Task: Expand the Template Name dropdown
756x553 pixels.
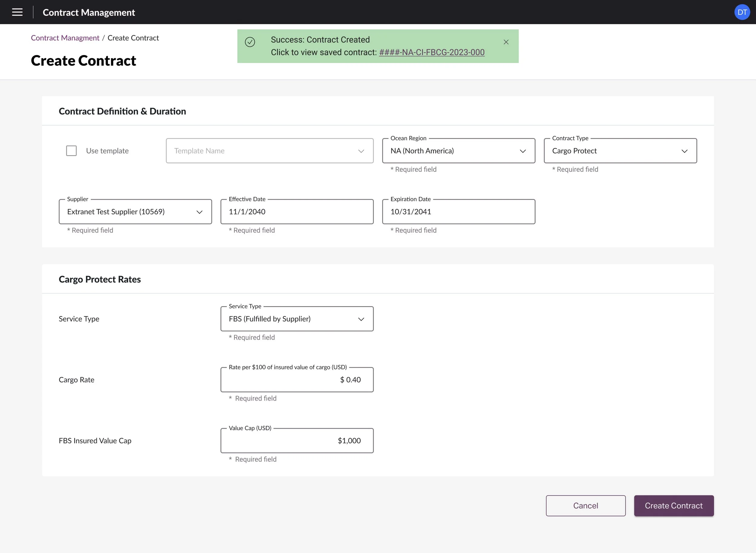Action: (x=269, y=151)
